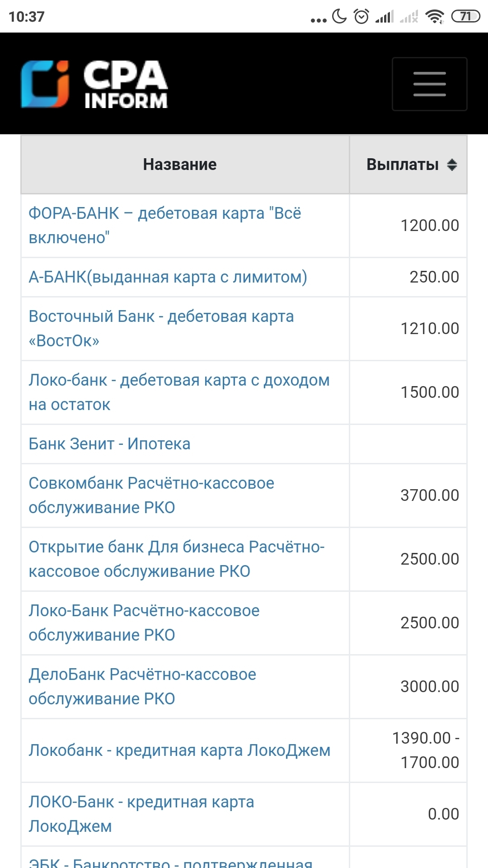Open А-БАНК выданная карта с лимитом
Screen dimensions: 488x868
tap(168, 277)
